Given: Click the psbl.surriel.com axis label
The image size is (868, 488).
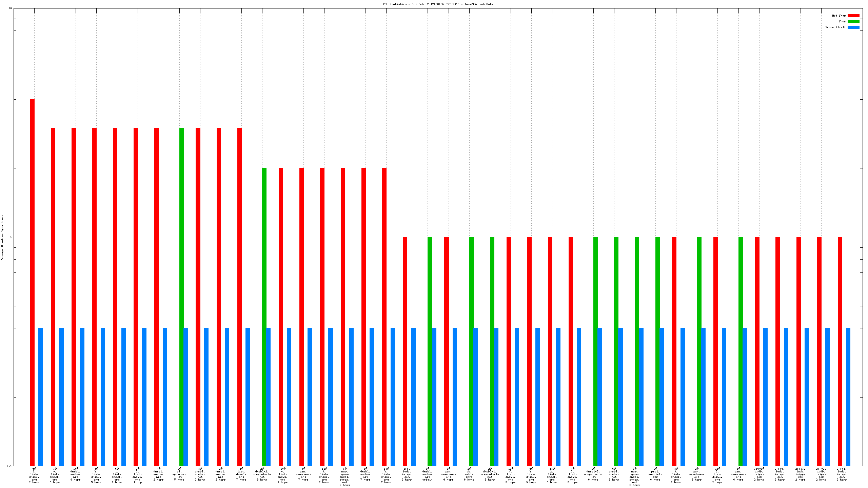Looking at the screenshot, I should tap(655, 474).
